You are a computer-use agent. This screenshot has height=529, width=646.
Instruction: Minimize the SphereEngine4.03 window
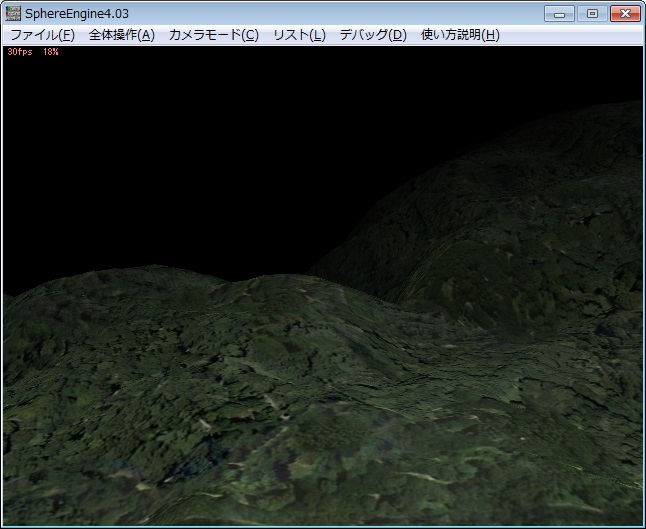pyautogui.click(x=559, y=14)
